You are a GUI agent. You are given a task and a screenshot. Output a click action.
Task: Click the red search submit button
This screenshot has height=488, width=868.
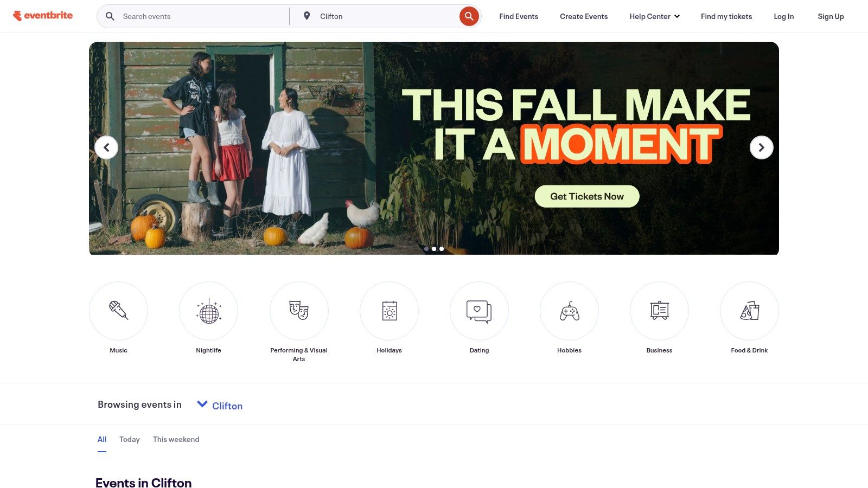click(x=469, y=16)
